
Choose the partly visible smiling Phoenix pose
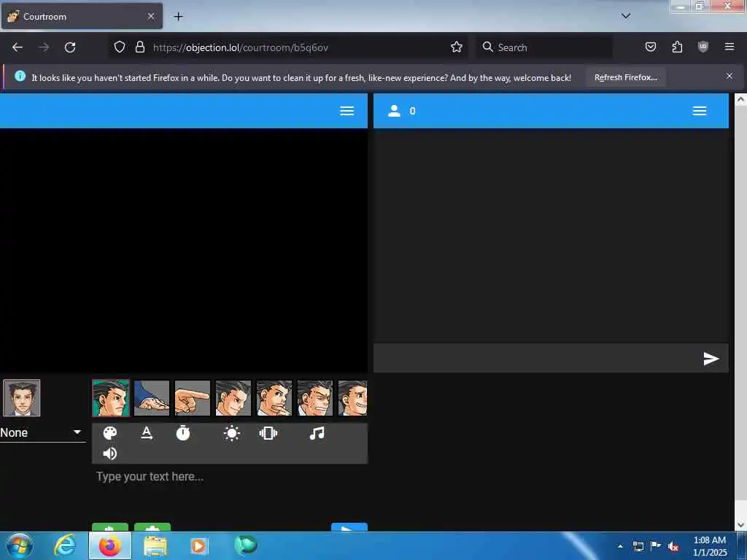click(x=352, y=398)
